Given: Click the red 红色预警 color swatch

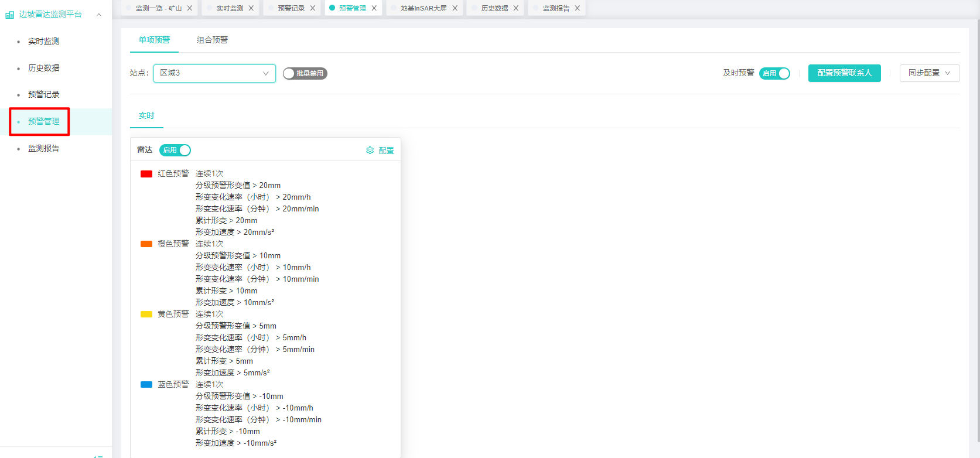Looking at the screenshot, I should pyautogui.click(x=146, y=174).
